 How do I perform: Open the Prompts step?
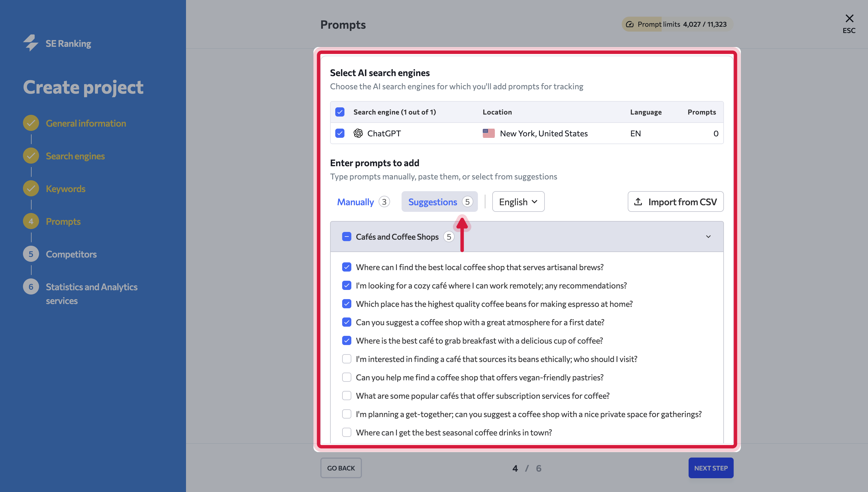(x=63, y=222)
